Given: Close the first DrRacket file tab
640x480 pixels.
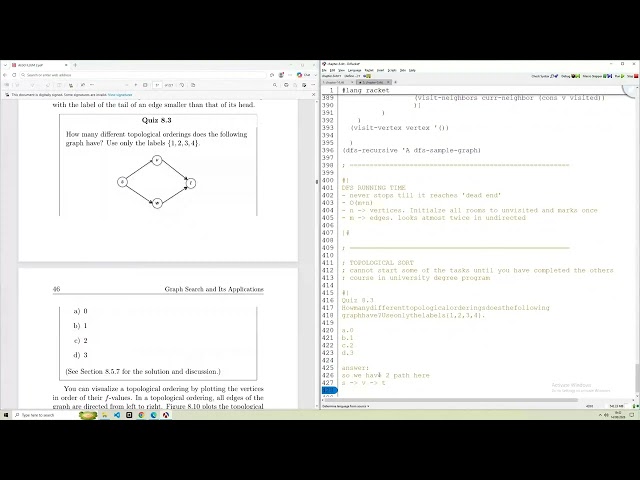Looking at the screenshot, I should tap(352, 82).
